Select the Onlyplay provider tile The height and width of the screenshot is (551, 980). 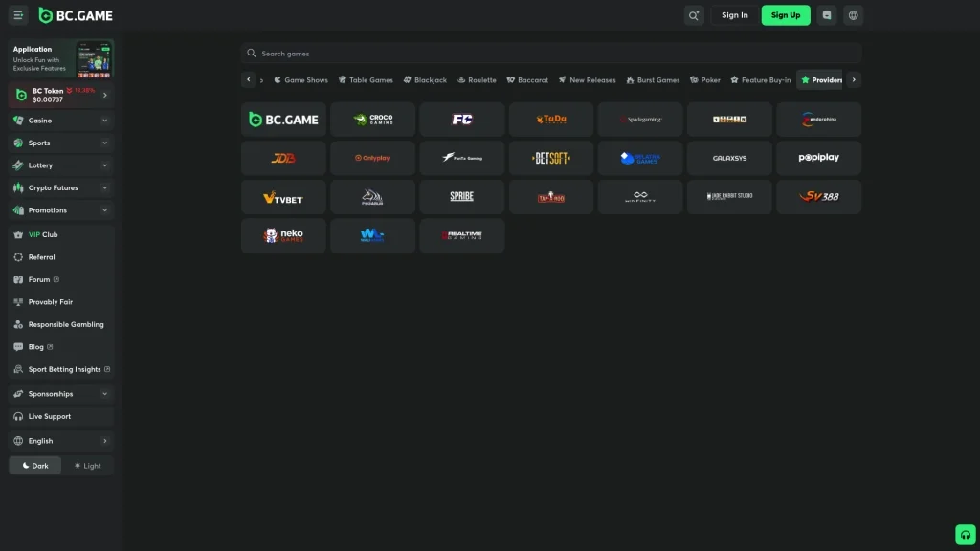pyautogui.click(x=372, y=158)
